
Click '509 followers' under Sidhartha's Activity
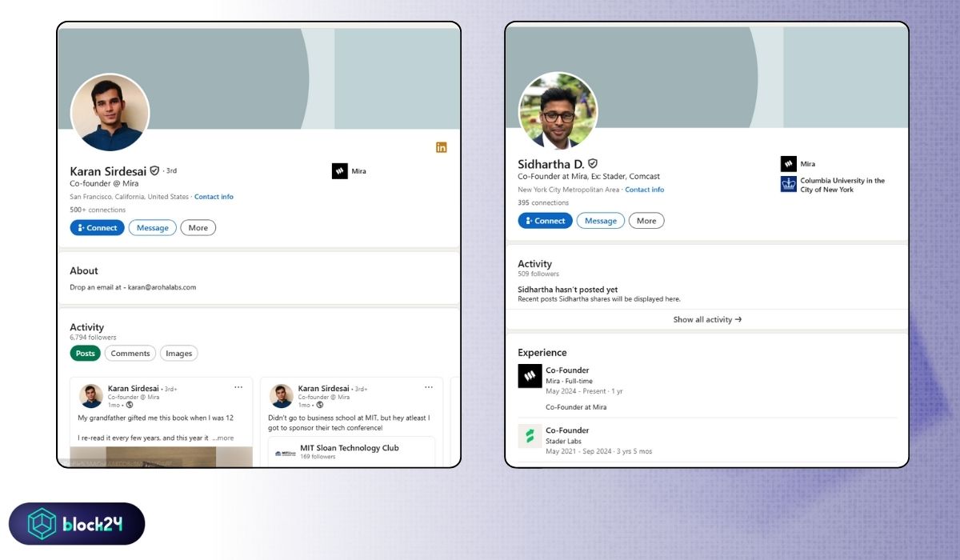(x=538, y=274)
